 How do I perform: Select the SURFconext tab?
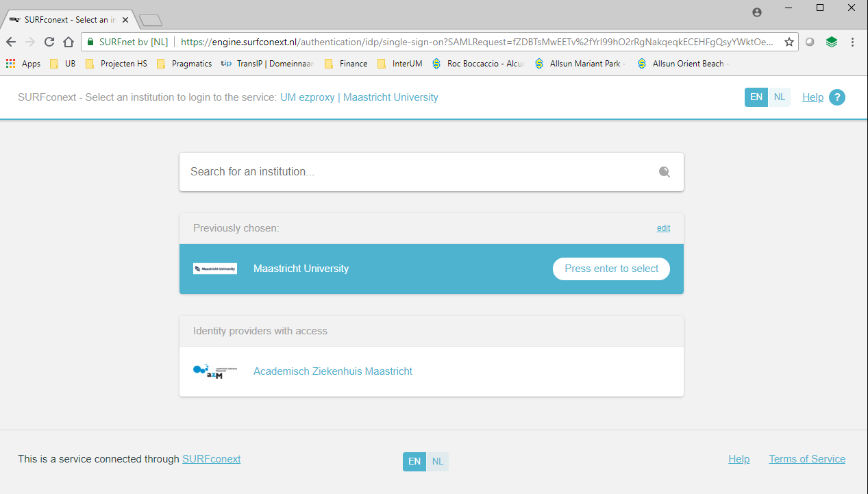click(x=69, y=20)
